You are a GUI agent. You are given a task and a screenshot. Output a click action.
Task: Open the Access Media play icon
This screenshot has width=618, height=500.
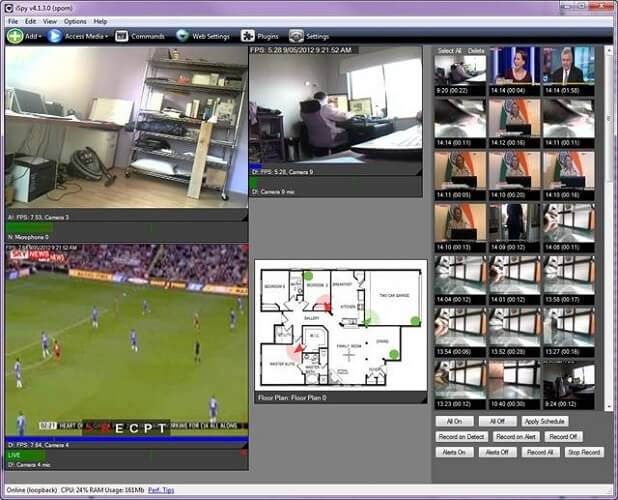[54, 36]
